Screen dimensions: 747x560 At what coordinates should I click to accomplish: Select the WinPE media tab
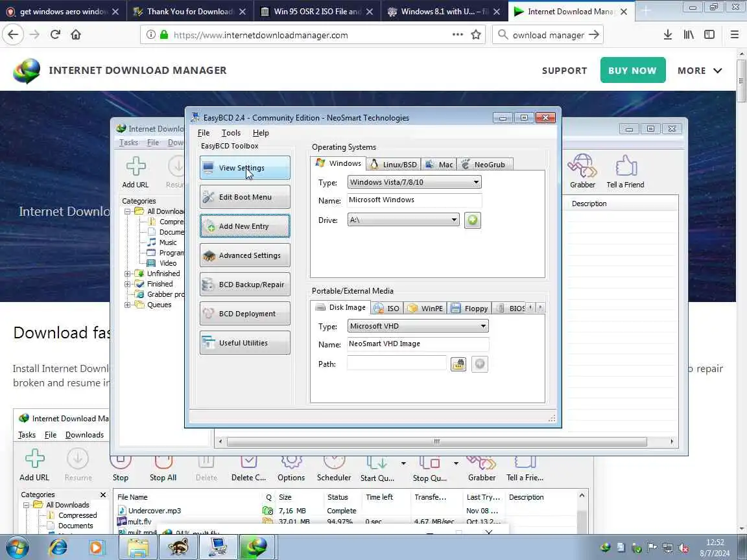click(425, 308)
